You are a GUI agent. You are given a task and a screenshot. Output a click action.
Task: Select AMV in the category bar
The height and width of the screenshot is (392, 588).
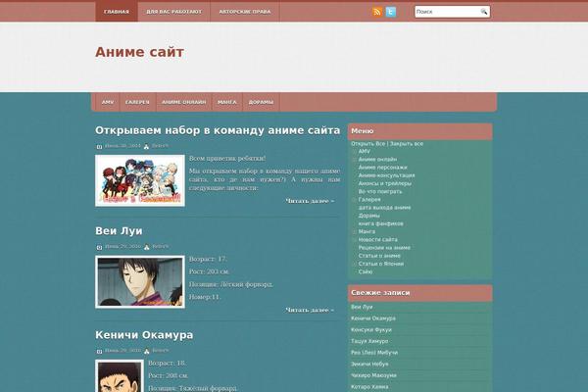click(x=108, y=102)
